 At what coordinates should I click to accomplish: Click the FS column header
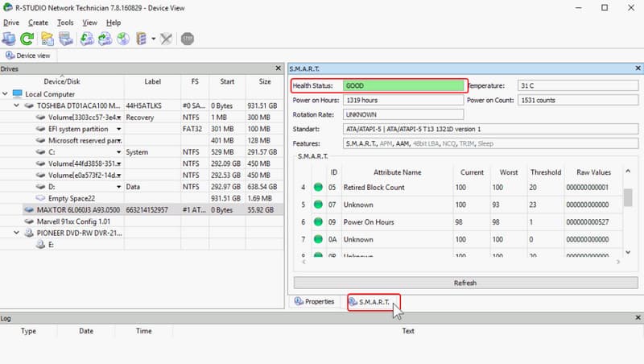(x=195, y=81)
